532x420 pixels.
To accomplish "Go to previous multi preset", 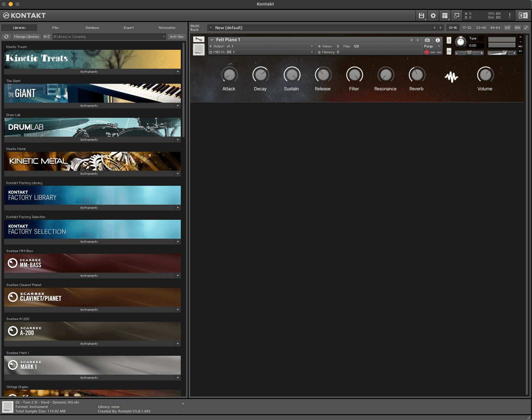I will (434, 28).
